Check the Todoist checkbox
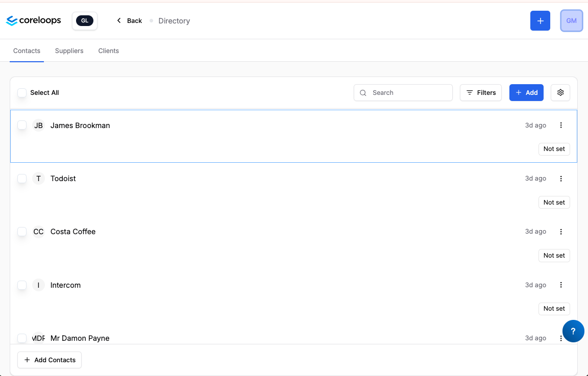 (x=22, y=179)
